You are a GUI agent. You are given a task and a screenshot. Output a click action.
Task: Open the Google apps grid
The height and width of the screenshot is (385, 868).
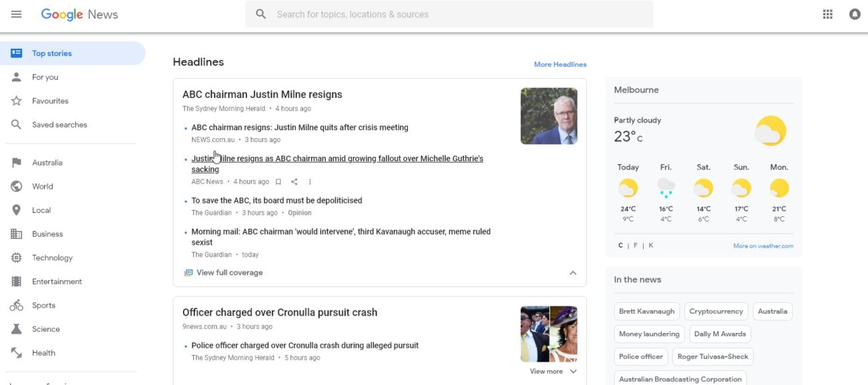(828, 14)
